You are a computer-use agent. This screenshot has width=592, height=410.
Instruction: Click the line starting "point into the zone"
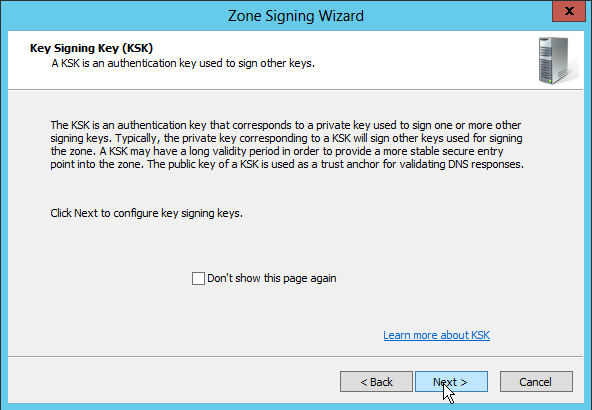(287, 164)
